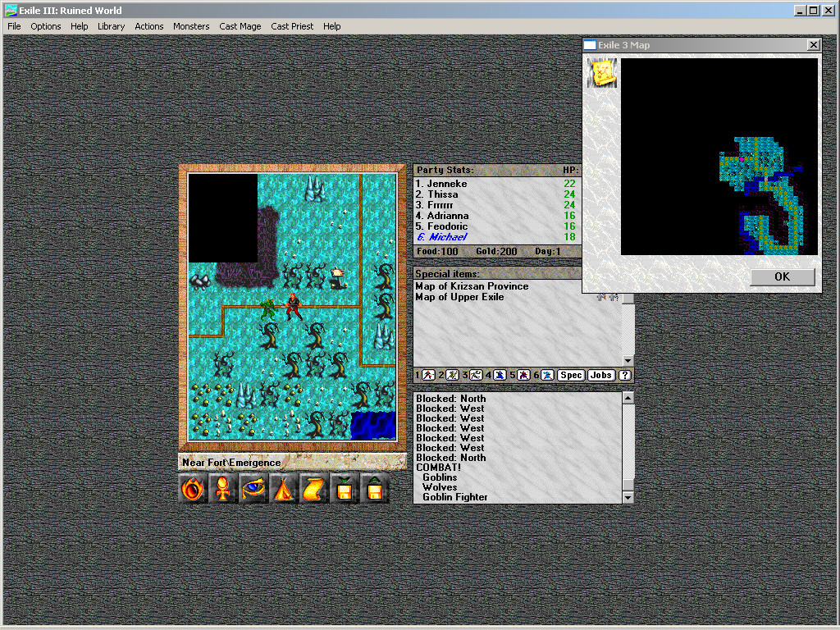Click the Goblins log entry

(x=440, y=477)
